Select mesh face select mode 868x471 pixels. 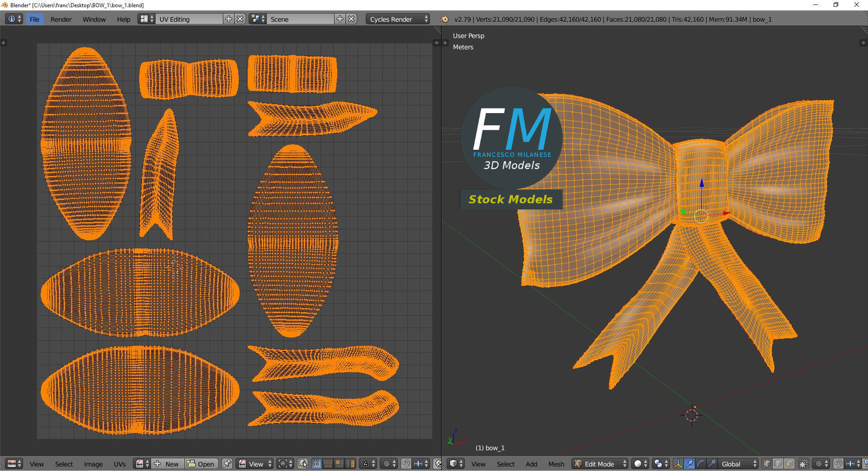tap(789, 464)
